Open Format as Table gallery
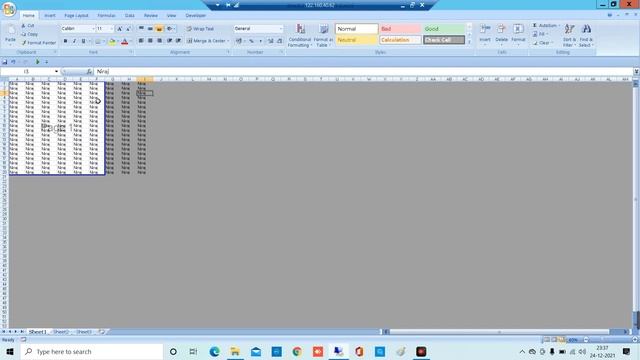 [323, 36]
